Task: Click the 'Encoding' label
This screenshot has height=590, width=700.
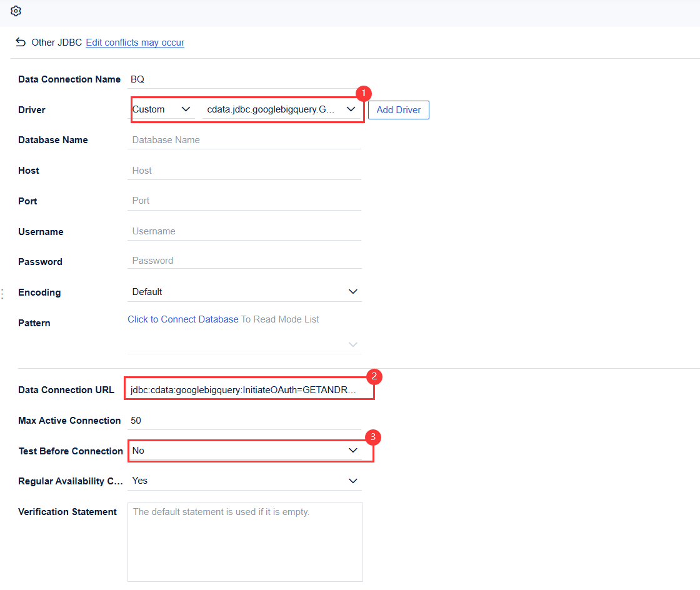Action: (x=39, y=292)
